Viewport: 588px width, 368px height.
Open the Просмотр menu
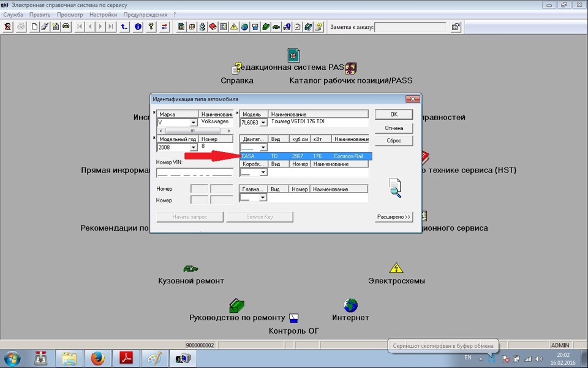[70, 15]
